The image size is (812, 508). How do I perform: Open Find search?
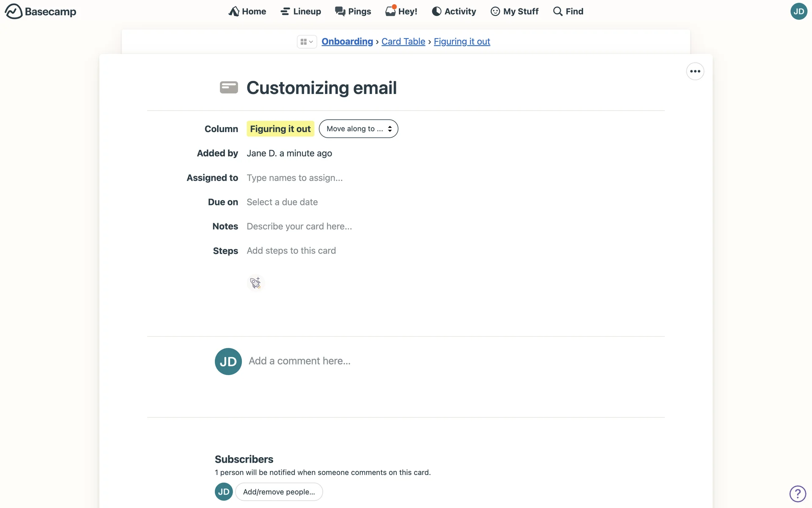click(x=568, y=11)
